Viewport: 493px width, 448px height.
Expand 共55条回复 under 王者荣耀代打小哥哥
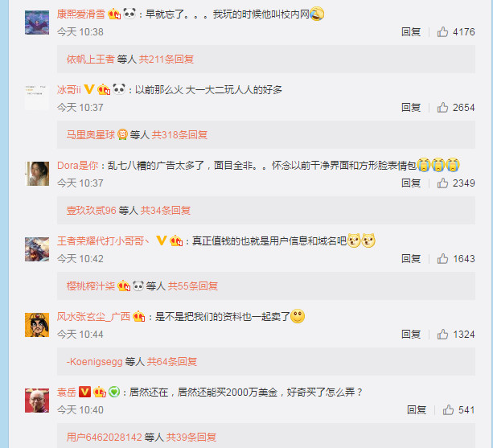point(193,286)
